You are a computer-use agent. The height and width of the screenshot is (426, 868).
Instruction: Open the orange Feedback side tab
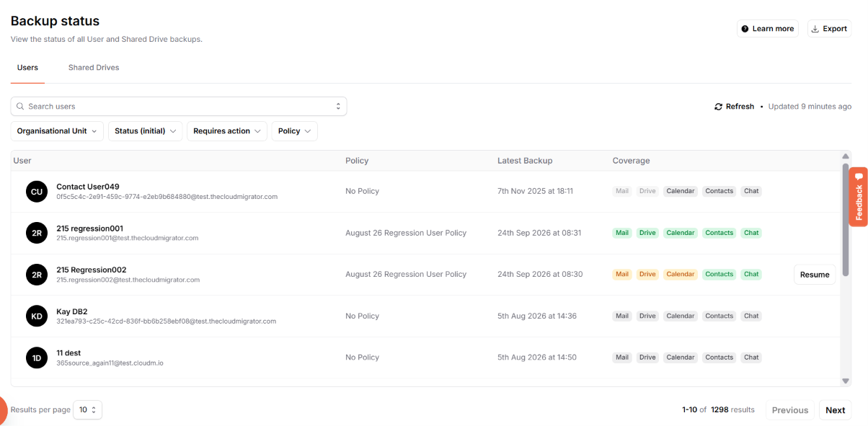[859, 197]
